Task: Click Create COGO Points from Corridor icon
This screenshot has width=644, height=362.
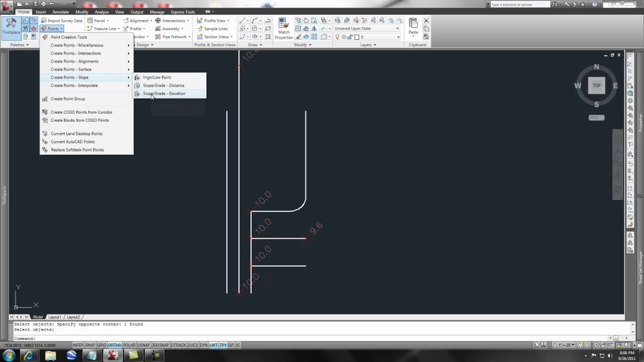Action: click(45, 112)
